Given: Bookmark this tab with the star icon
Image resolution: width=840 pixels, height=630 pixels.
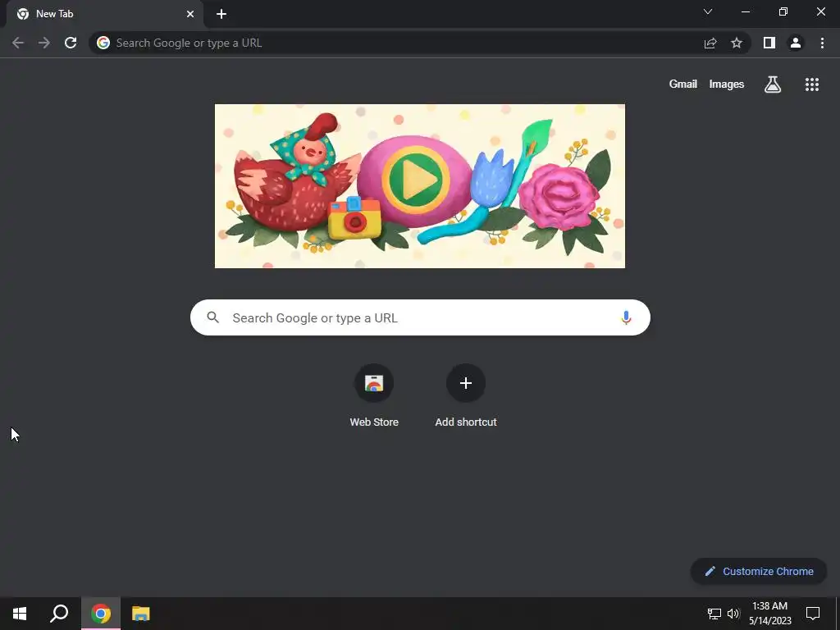Looking at the screenshot, I should pos(737,43).
